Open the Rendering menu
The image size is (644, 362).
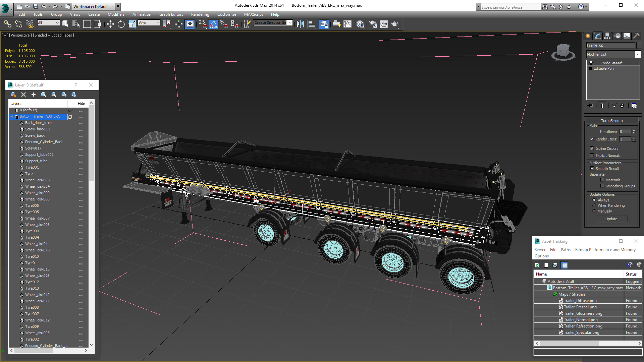(200, 14)
